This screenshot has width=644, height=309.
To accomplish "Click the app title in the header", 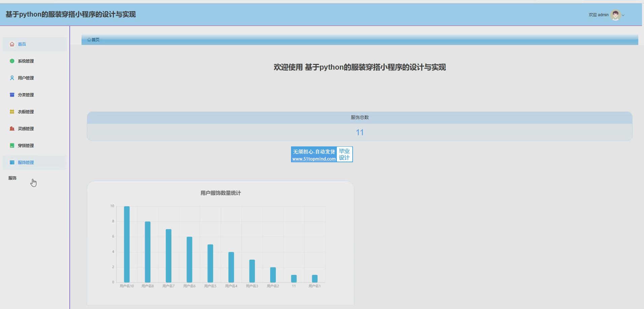I will (x=71, y=15).
